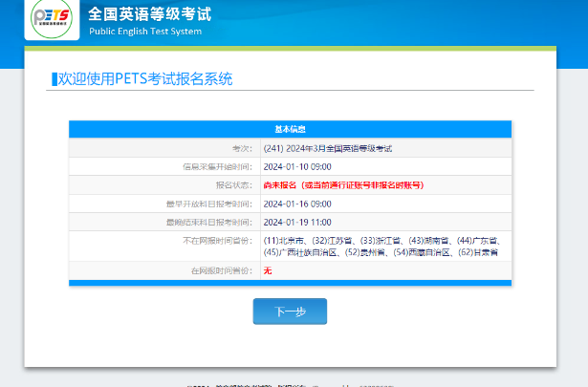Click the 考次 row label

[242, 149]
